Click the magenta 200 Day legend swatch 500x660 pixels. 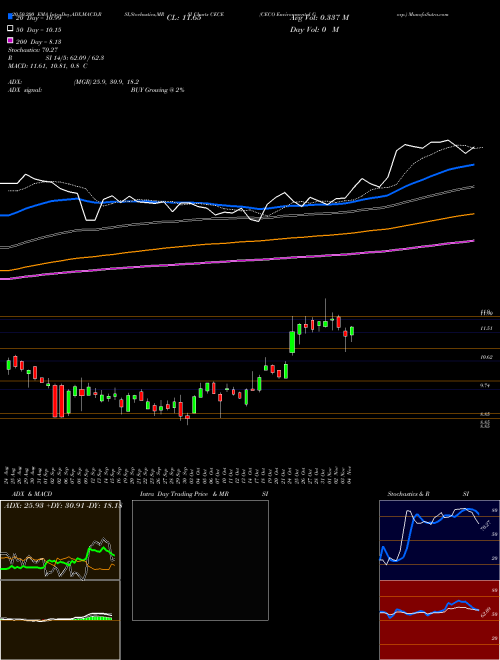pos(10,40)
